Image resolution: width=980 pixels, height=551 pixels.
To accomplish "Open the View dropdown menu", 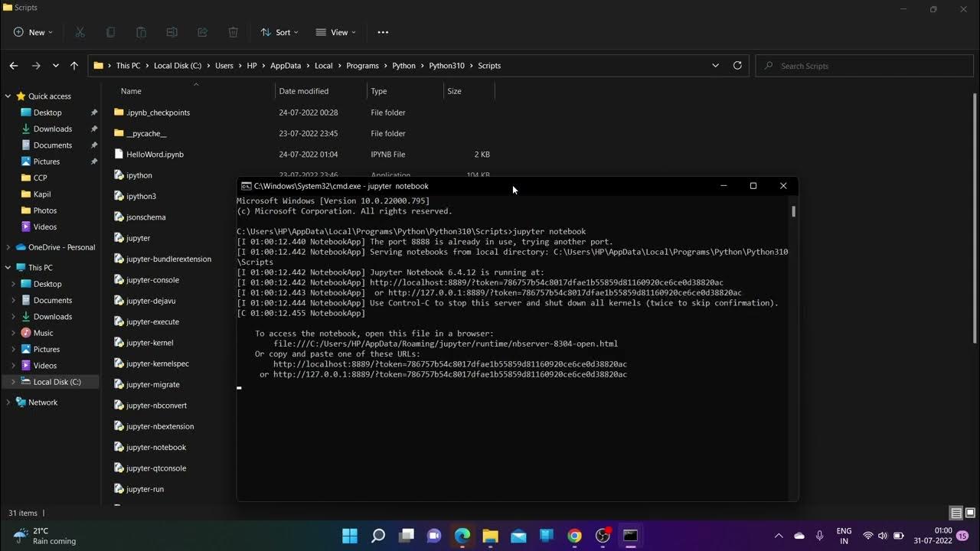I will click(335, 32).
